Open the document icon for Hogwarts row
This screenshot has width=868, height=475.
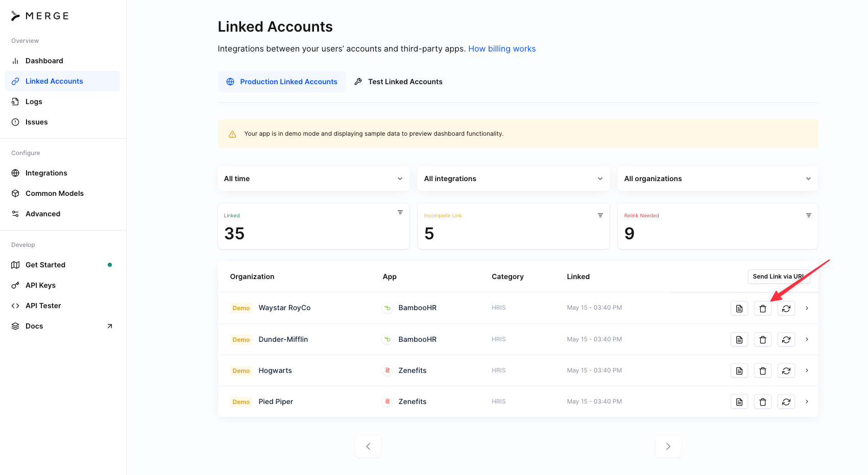[739, 371]
